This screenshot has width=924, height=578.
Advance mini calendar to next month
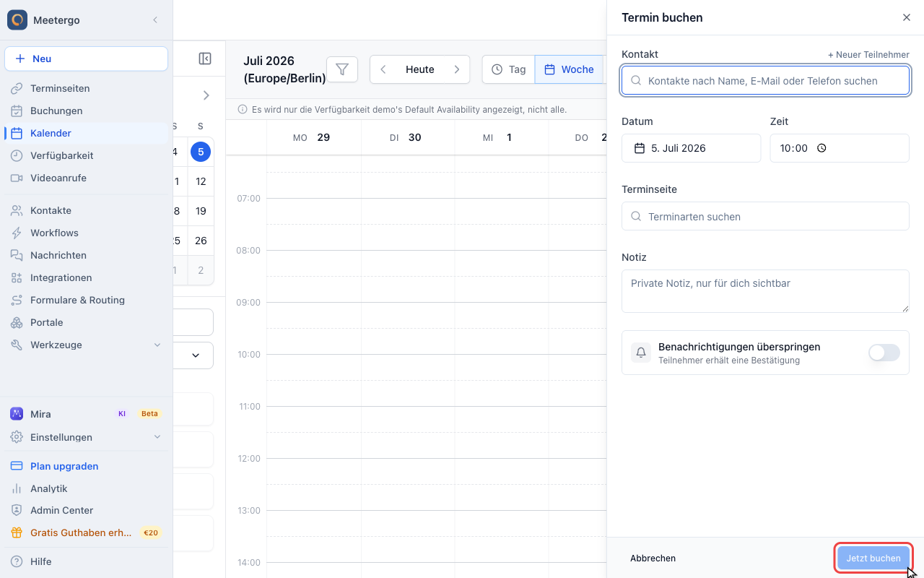(x=206, y=95)
